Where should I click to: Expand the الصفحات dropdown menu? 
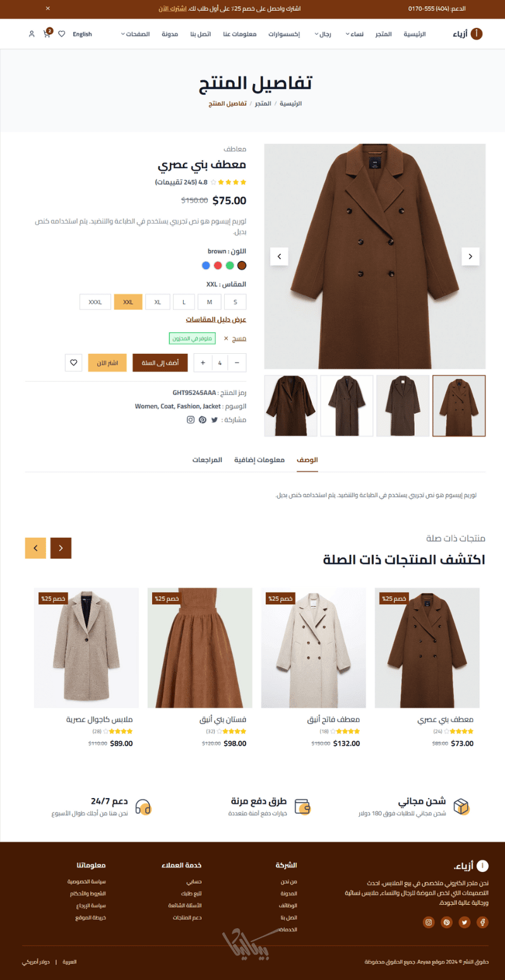[135, 34]
